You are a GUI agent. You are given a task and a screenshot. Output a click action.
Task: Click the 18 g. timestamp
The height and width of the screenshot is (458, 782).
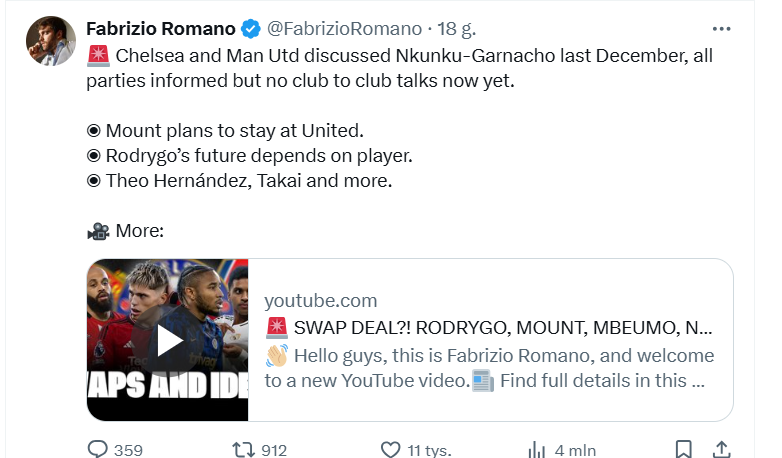coord(442,28)
